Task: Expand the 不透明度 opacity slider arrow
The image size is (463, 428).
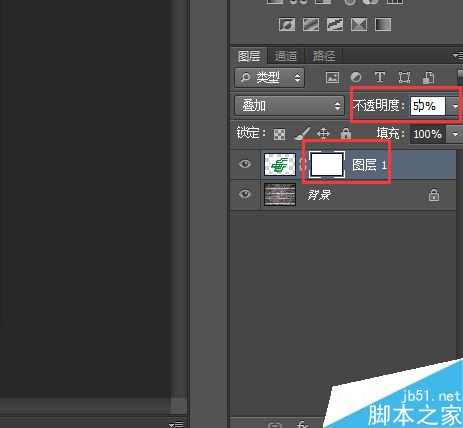Action: 454,107
